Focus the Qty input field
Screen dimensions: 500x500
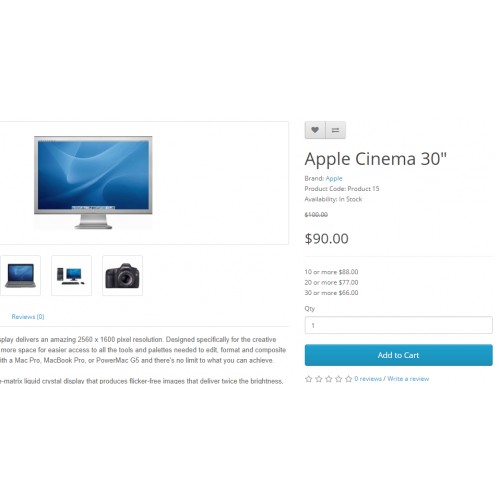pyautogui.click(x=399, y=325)
